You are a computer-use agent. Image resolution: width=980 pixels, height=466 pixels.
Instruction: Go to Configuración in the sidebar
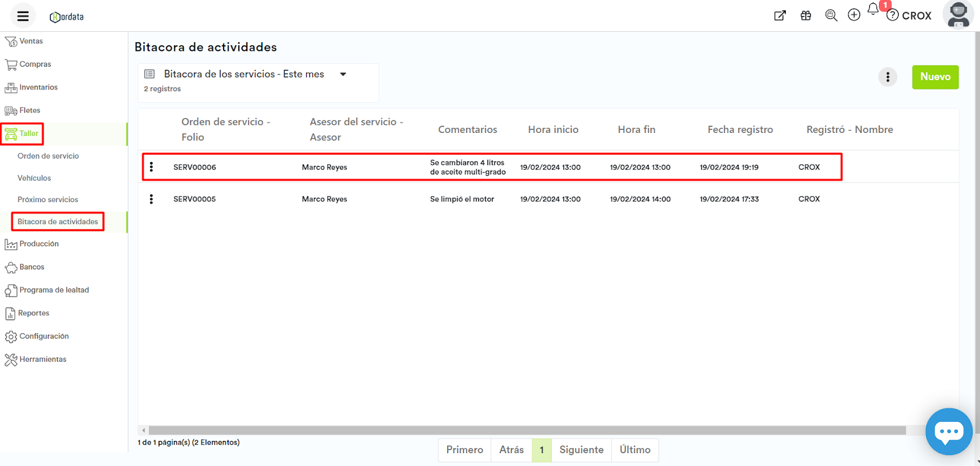point(43,336)
